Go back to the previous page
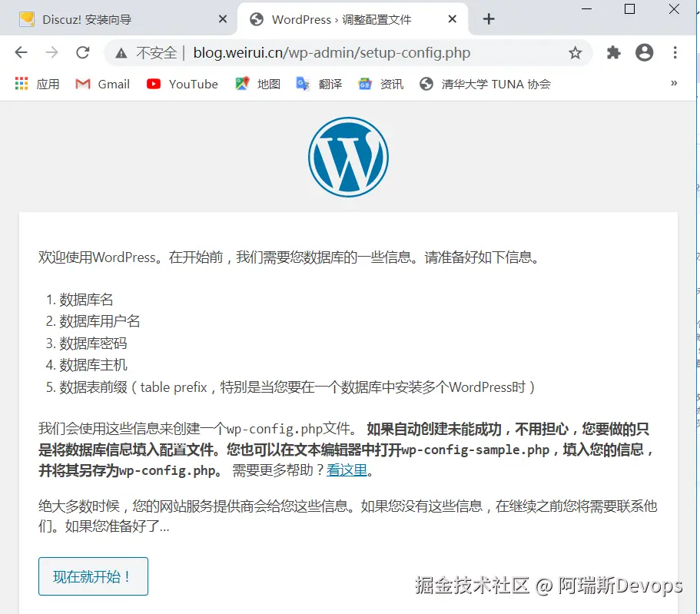The width and height of the screenshot is (700, 614). [21, 53]
